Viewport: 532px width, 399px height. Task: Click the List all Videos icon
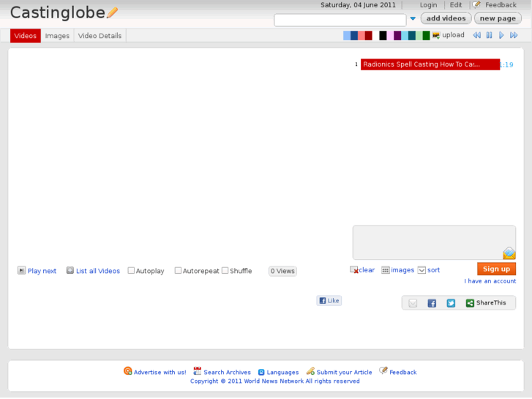coord(70,270)
